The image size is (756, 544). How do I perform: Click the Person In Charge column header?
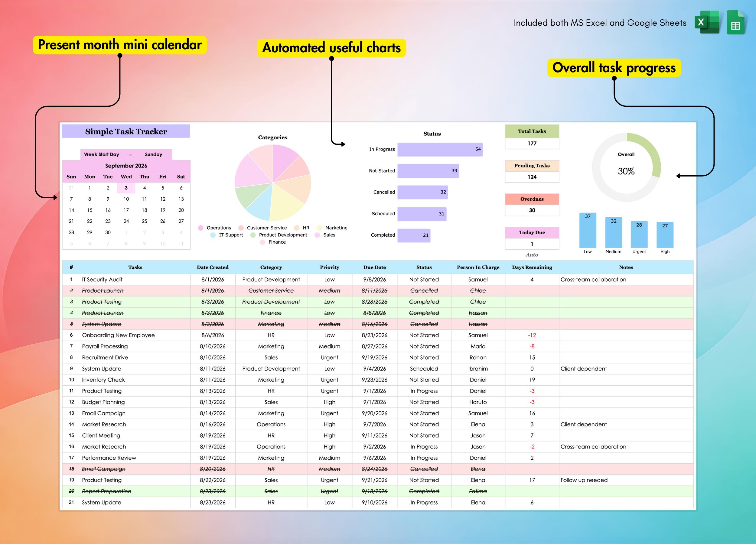478,267
